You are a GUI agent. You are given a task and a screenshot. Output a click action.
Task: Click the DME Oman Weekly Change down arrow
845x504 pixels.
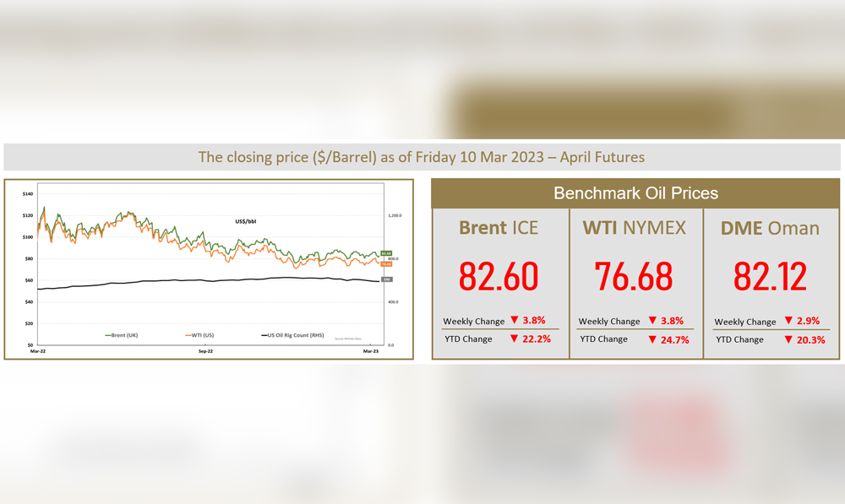[788, 322]
